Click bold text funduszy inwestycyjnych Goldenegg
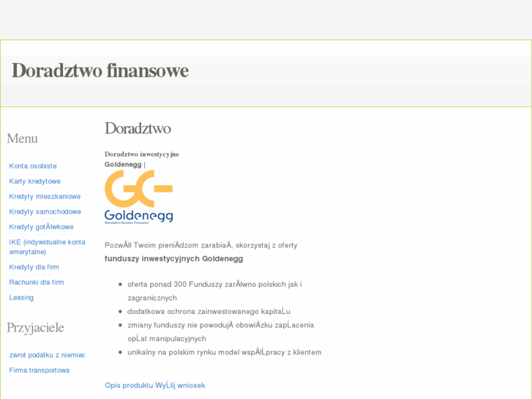This screenshot has width=532, height=399. coord(173,258)
